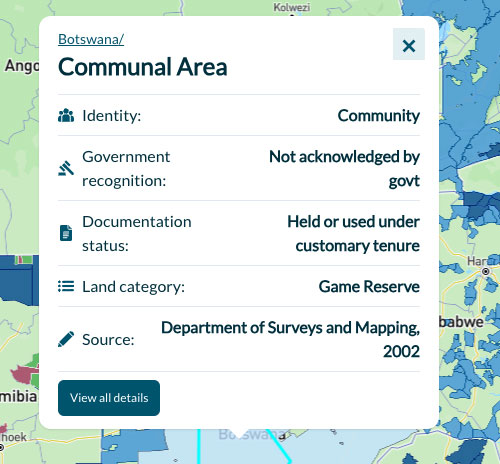Click the Documentation status document icon
The width and height of the screenshot is (500, 464).
point(66,233)
